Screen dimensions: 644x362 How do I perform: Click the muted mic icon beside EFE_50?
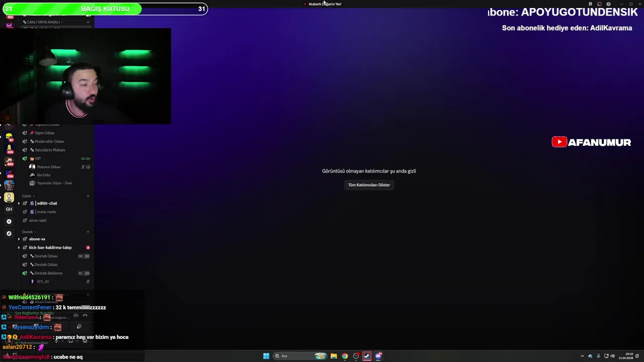[88, 282]
